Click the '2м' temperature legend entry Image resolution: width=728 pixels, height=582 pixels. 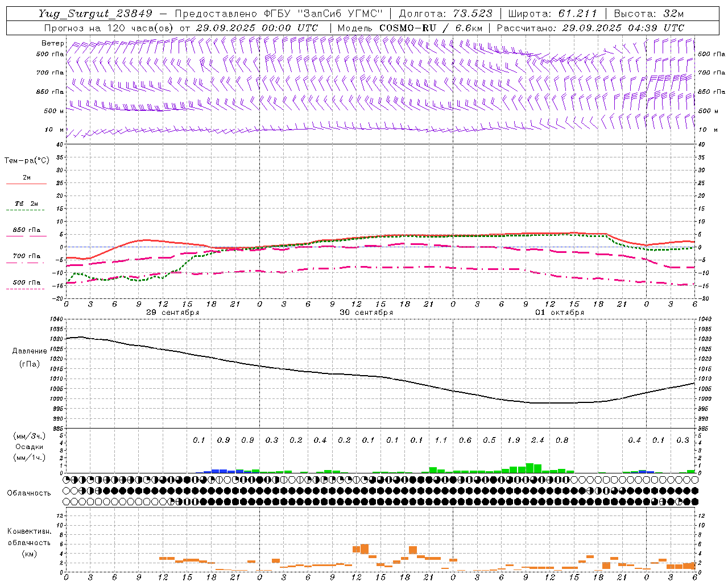[27, 177]
